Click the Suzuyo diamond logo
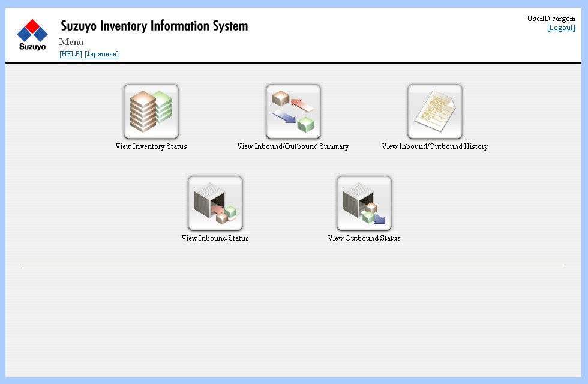 (x=32, y=31)
